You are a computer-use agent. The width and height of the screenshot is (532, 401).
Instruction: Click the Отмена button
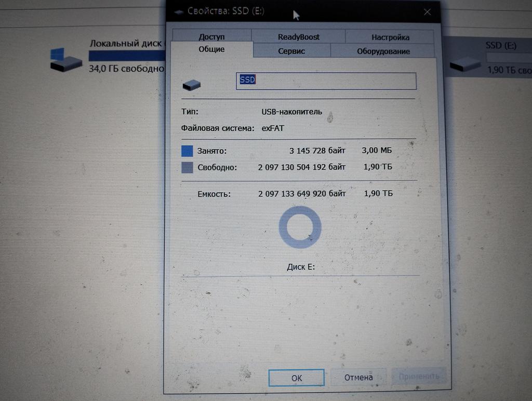click(x=358, y=377)
